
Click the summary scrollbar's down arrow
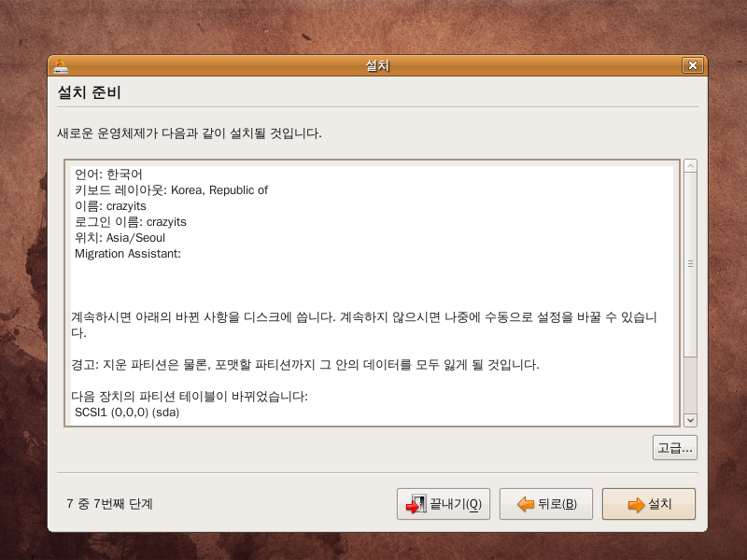(690, 420)
